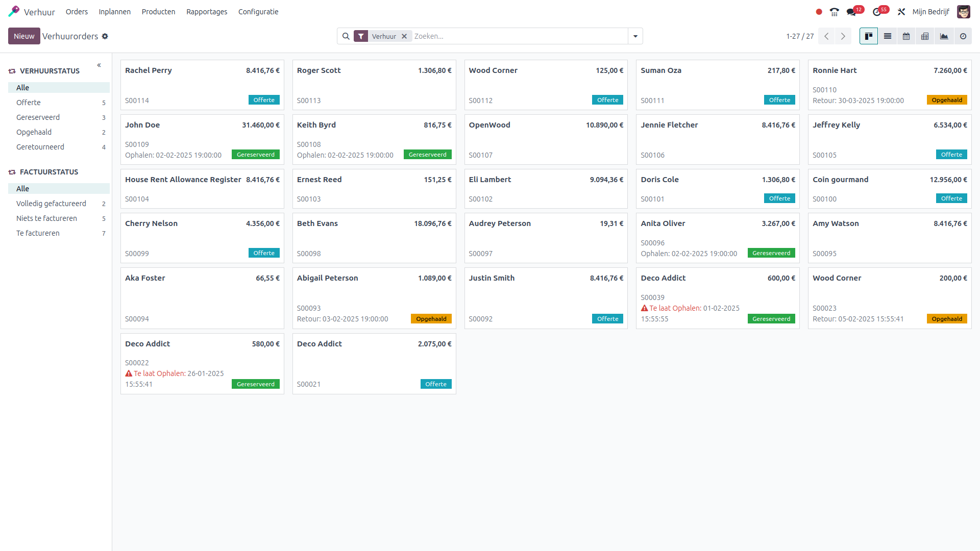Open the Rapportages menu
Screen dimensions: 980x551
click(x=207, y=11)
